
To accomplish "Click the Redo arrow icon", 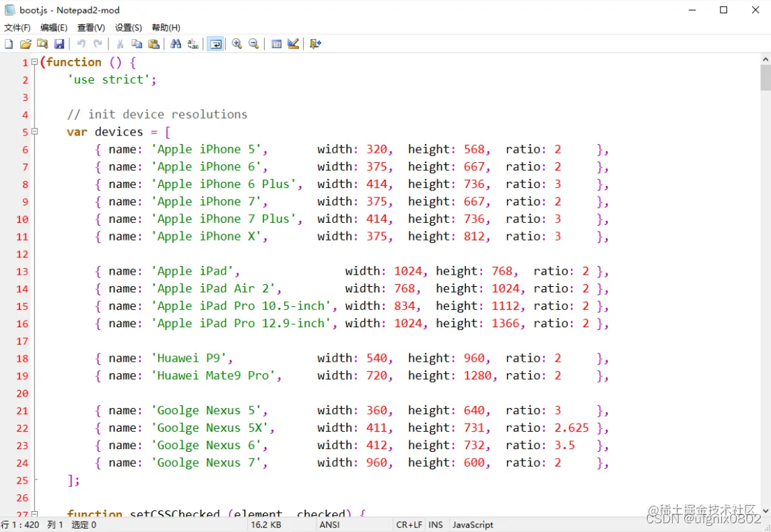I will [x=98, y=44].
